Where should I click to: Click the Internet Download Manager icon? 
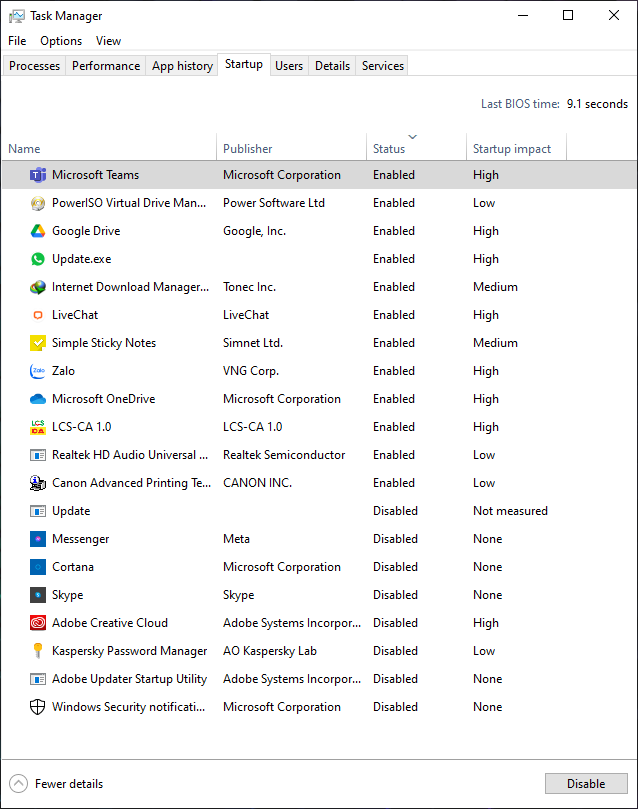pos(38,287)
